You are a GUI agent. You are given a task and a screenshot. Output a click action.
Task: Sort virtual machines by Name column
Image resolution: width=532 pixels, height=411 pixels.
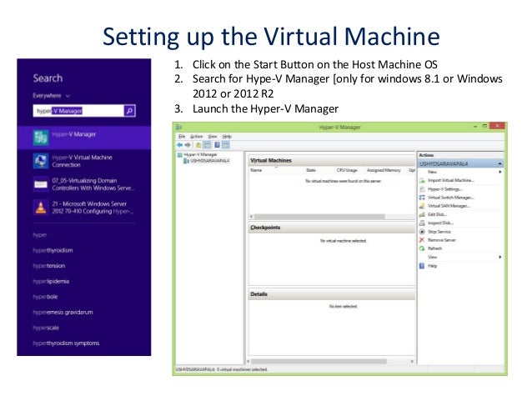(256, 170)
